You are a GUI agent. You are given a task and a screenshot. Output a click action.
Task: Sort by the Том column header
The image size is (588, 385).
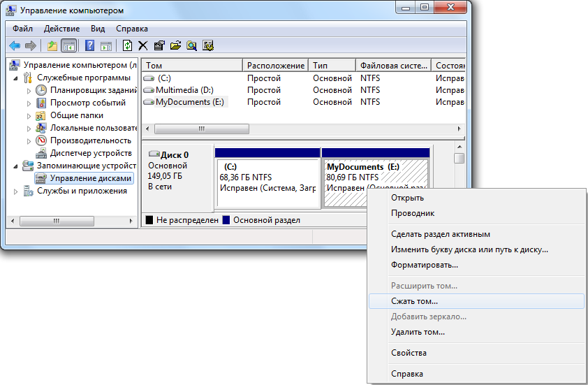pos(192,65)
